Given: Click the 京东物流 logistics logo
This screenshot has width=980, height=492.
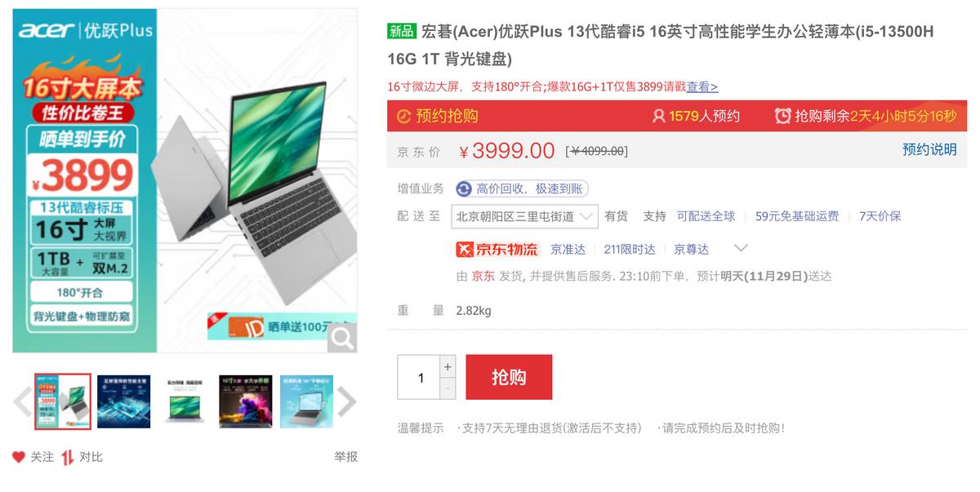Looking at the screenshot, I should click(497, 249).
